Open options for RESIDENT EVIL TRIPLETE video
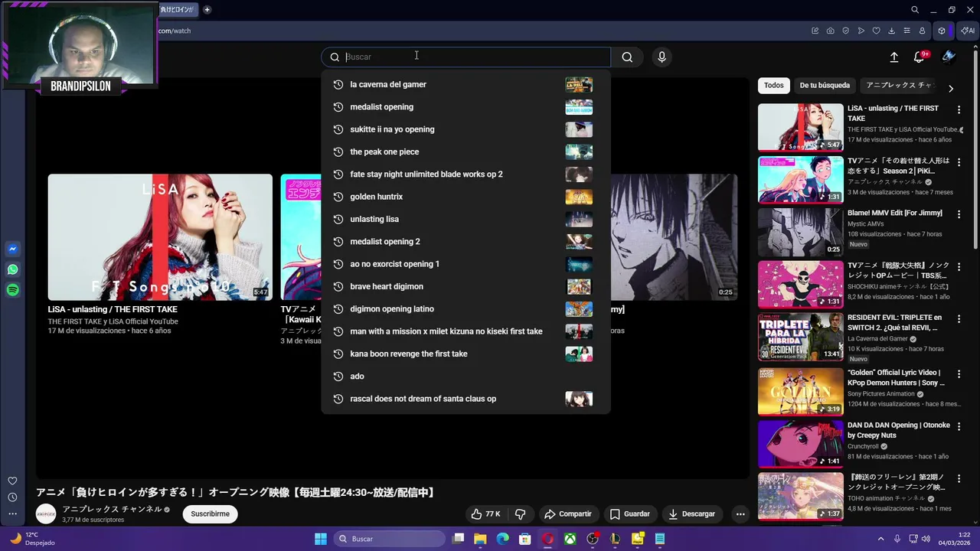The image size is (980, 551). pos(959,319)
